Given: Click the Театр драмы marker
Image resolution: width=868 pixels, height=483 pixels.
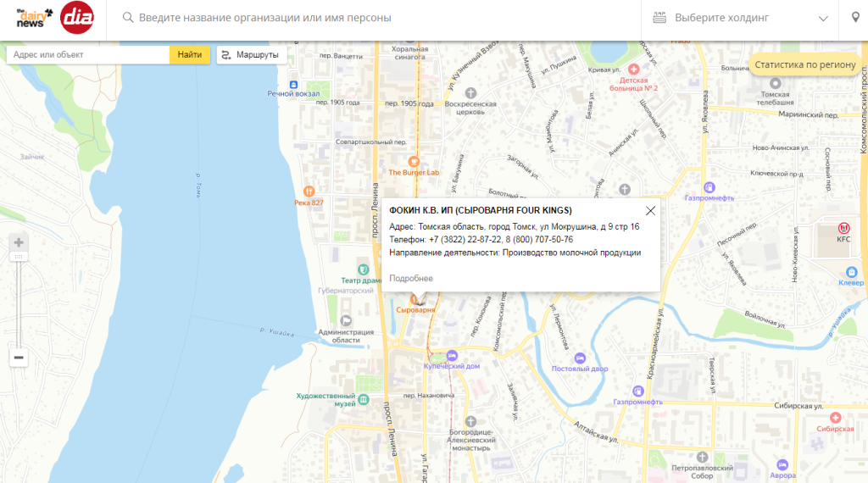Looking at the screenshot, I should [363, 269].
